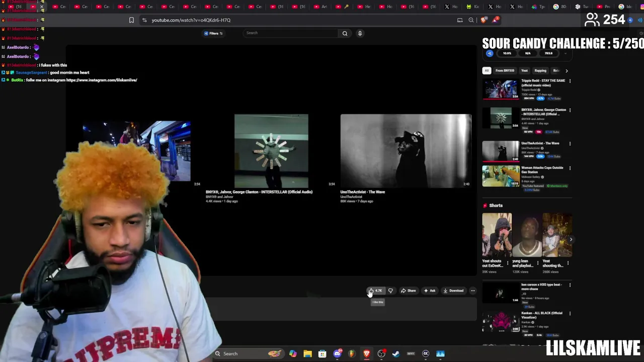Open OBS Studio from the taskbar
The height and width of the screenshot is (362, 644).
coord(381,354)
